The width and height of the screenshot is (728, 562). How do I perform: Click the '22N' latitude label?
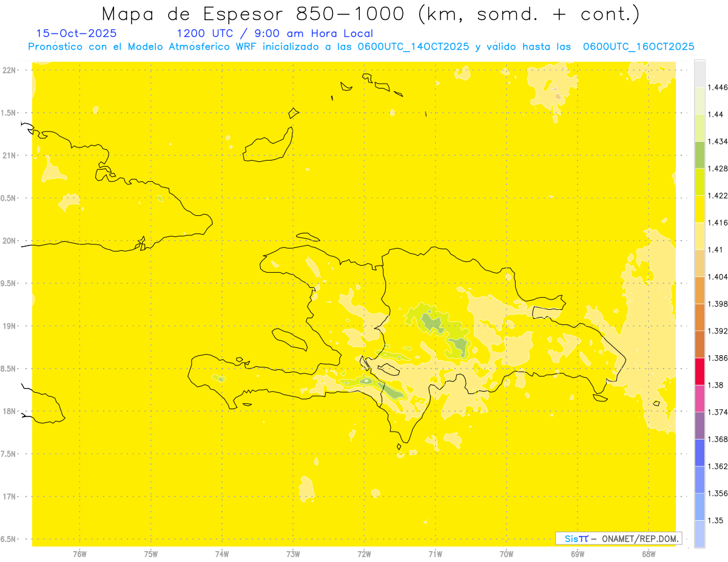[x=9, y=70]
